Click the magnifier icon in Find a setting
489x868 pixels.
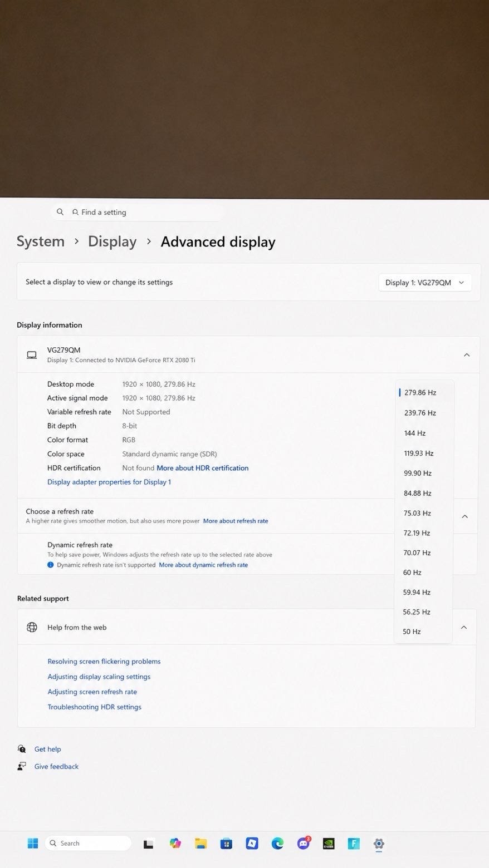pyautogui.click(x=60, y=212)
